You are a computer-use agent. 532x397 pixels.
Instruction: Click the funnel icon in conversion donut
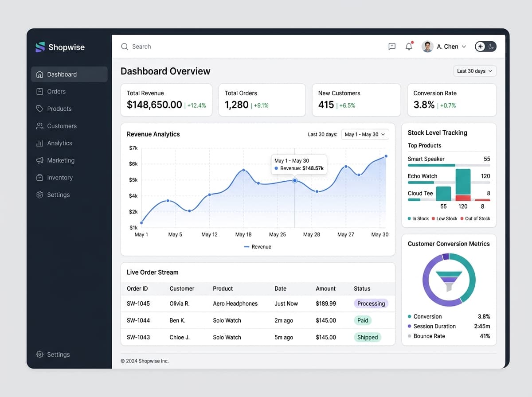pos(449,281)
